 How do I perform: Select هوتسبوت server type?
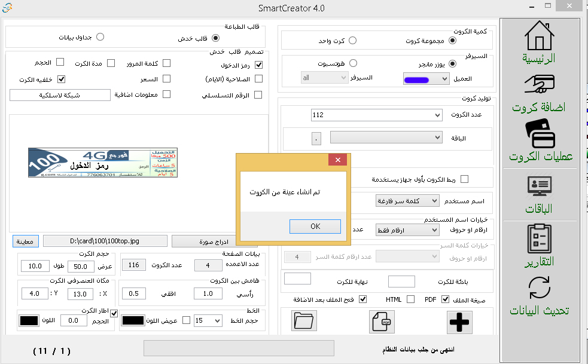click(x=354, y=63)
